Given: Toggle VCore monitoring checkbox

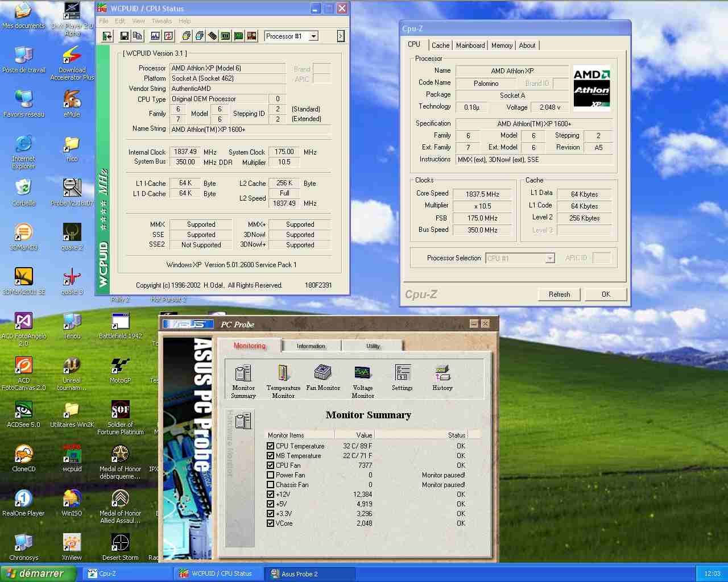Looking at the screenshot, I should tap(271, 523).
